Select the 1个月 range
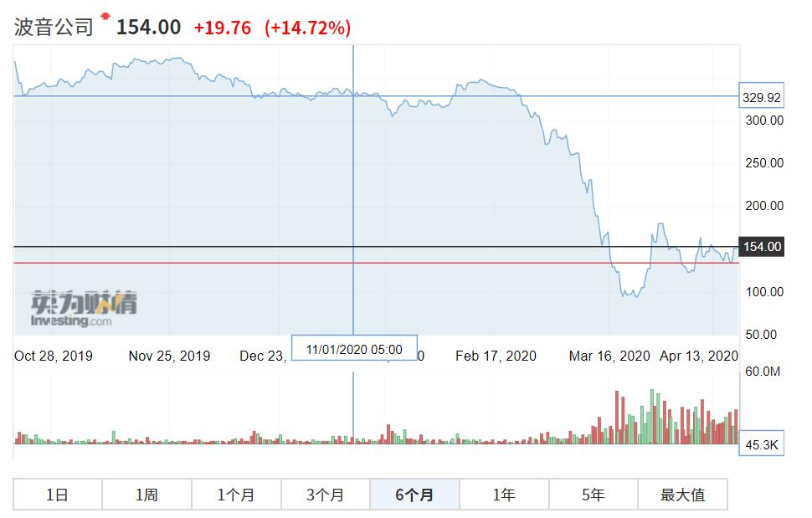Screen dimensions: 812x518 [x=236, y=494]
